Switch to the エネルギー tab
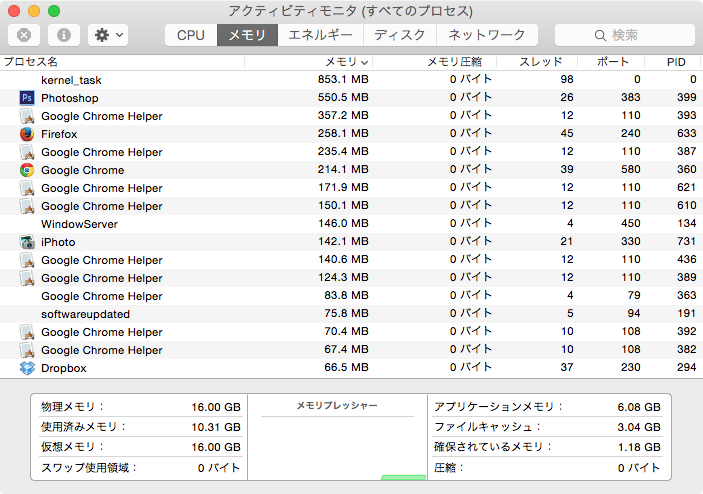Screen dimensions: 703x494 point(321,35)
